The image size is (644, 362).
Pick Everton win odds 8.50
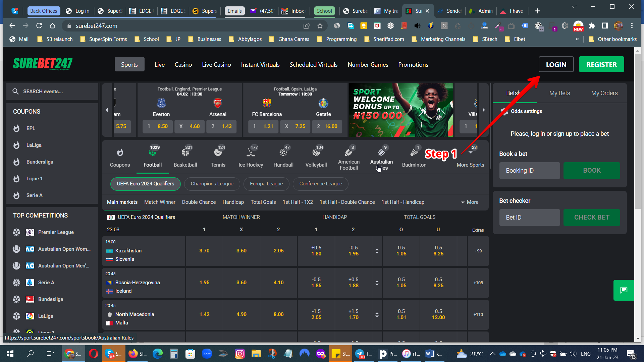[x=158, y=126]
